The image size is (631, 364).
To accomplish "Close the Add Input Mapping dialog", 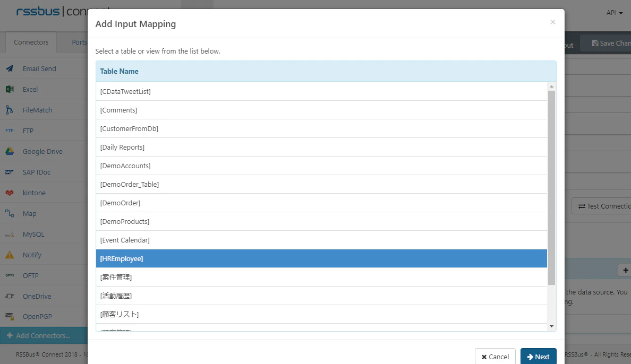I will (x=553, y=22).
